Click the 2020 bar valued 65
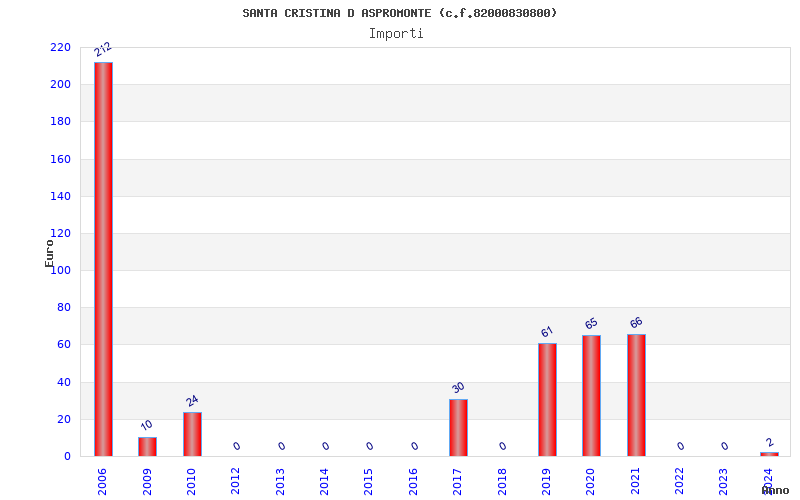The width and height of the screenshot is (800, 500). [x=591, y=395]
